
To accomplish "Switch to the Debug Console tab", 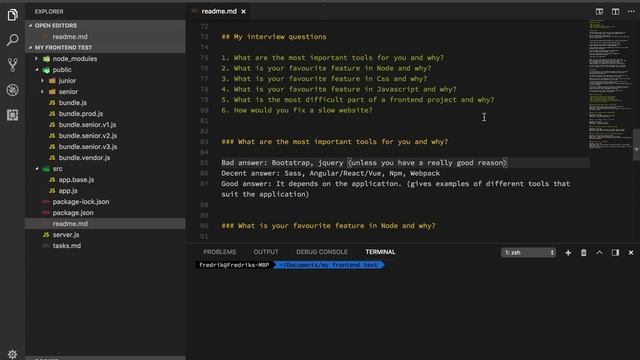I will pyautogui.click(x=322, y=252).
